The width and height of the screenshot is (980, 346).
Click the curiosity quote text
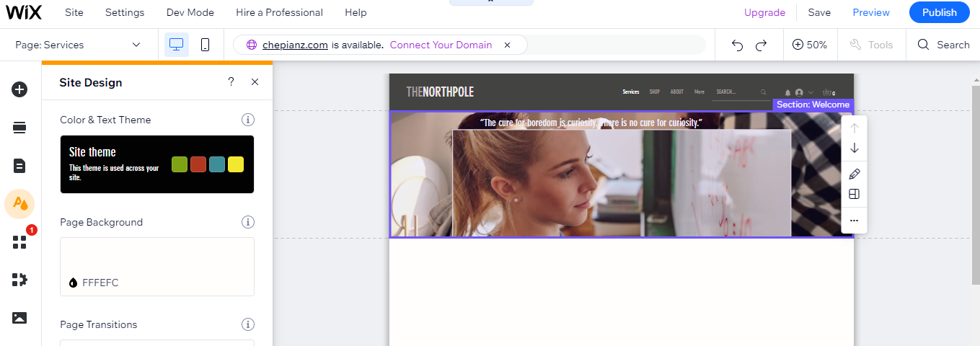coord(591,123)
